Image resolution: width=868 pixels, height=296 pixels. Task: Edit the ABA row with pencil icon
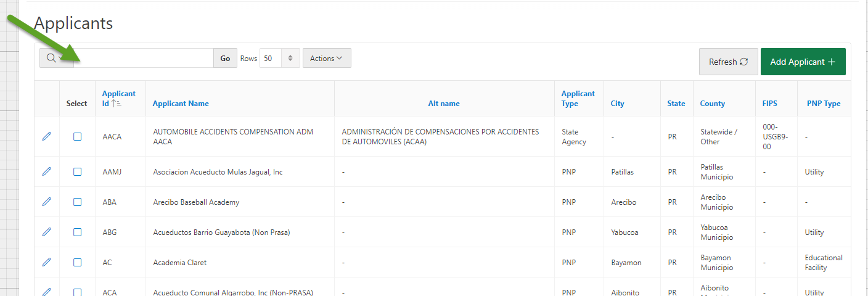[47, 202]
